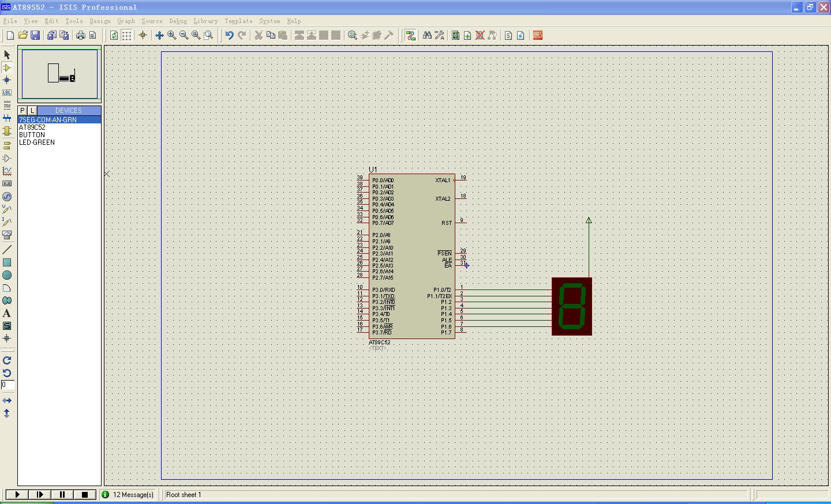Open the Template menu
Image resolution: width=831 pixels, height=504 pixels.
[x=238, y=21]
